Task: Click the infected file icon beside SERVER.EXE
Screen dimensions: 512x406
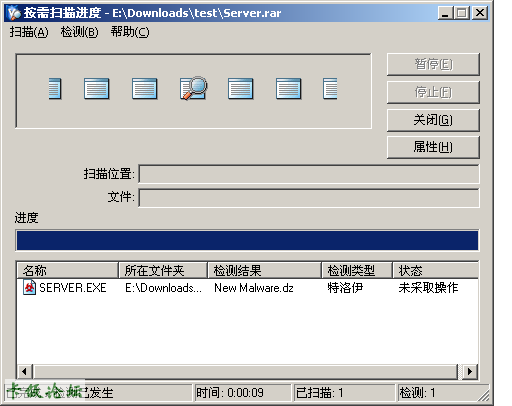Action: tap(29, 287)
